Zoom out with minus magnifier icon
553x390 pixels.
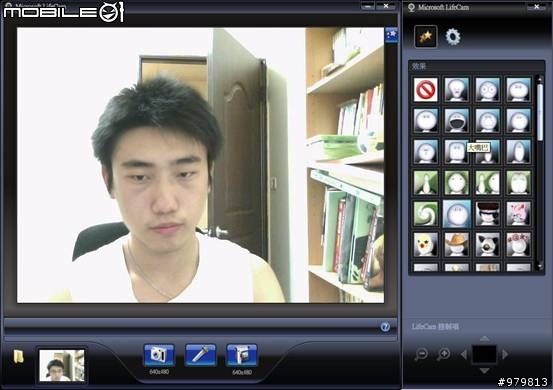(421, 354)
